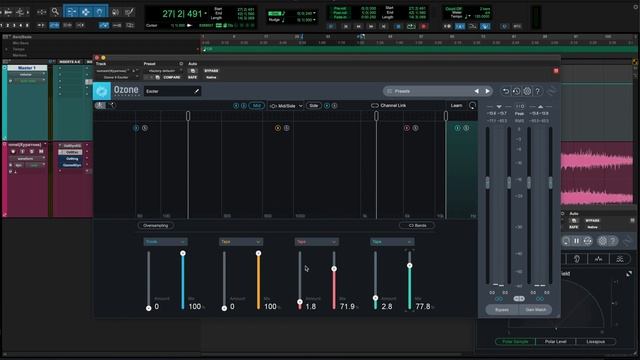Toggle loop playback in Pro Tools transport

click(411, 26)
